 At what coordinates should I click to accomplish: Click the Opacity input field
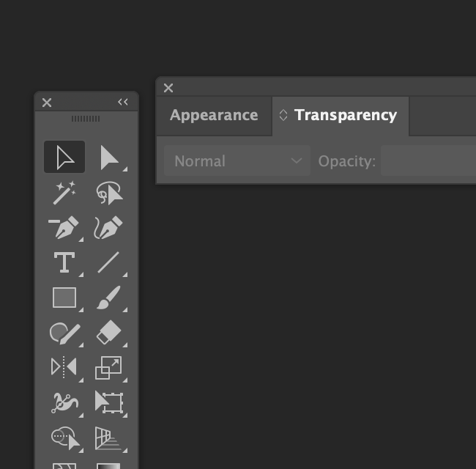pyautogui.click(x=428, y=160)
